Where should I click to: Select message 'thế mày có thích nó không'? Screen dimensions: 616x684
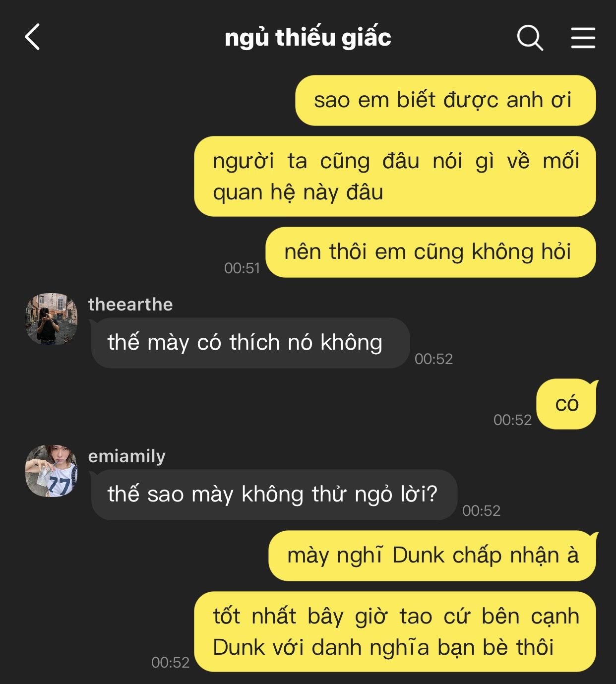tap(250, 343)
